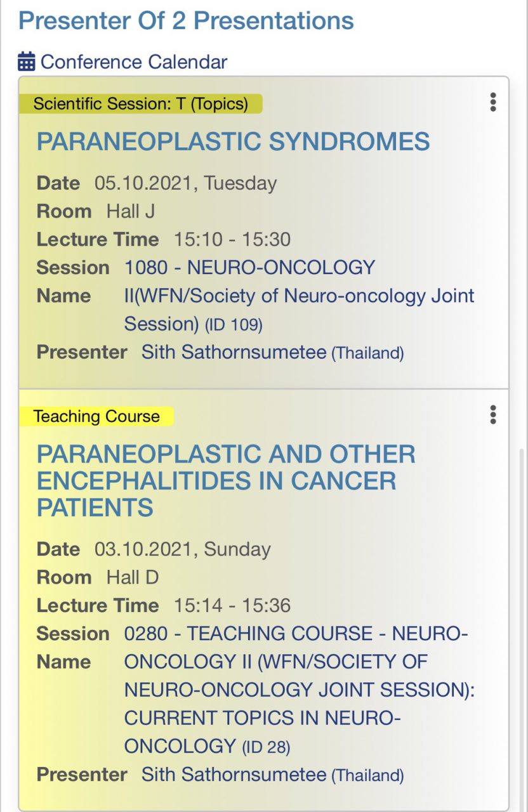Click the Conference Calendar icon

(x=27, y=62)
